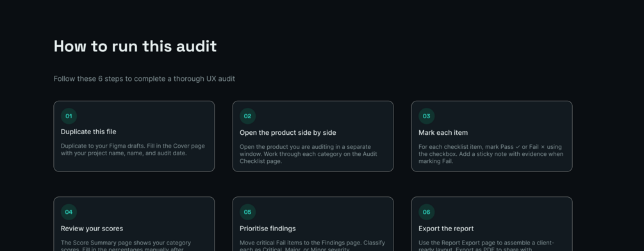Click the 'Review your scores' card title
The width and height of the screenshot is (644, 251).
pyautogui.click(x=92, y=229)
